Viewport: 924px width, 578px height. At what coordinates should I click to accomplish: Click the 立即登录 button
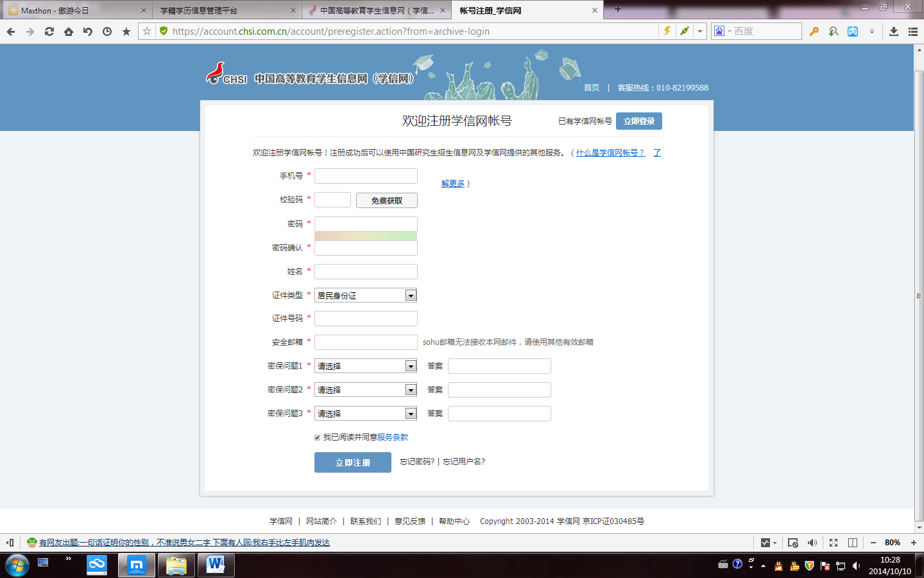639,121
